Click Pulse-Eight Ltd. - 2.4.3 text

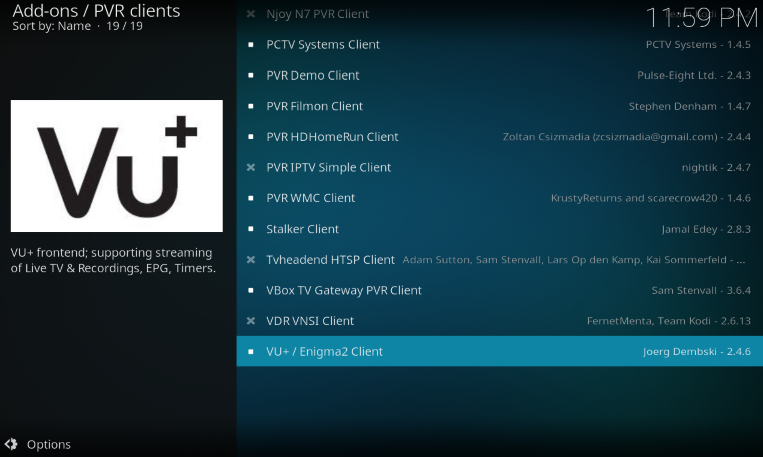click(694, 75)
